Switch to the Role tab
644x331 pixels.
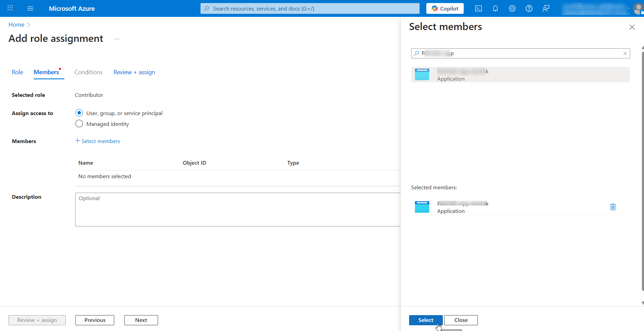18,72
